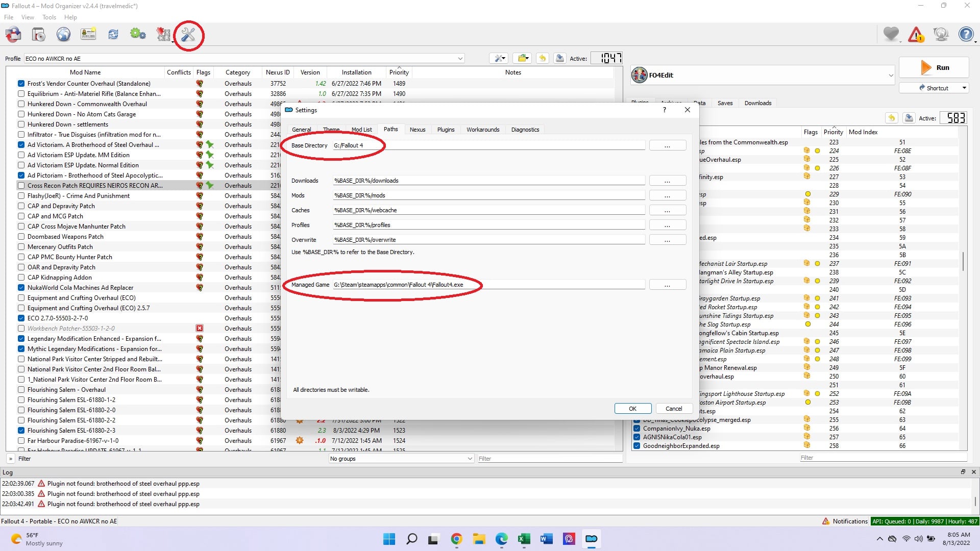Browse for the Base Directory path
Image resolution: width=980 pixels, height=551 pixels.
(667, 146)
